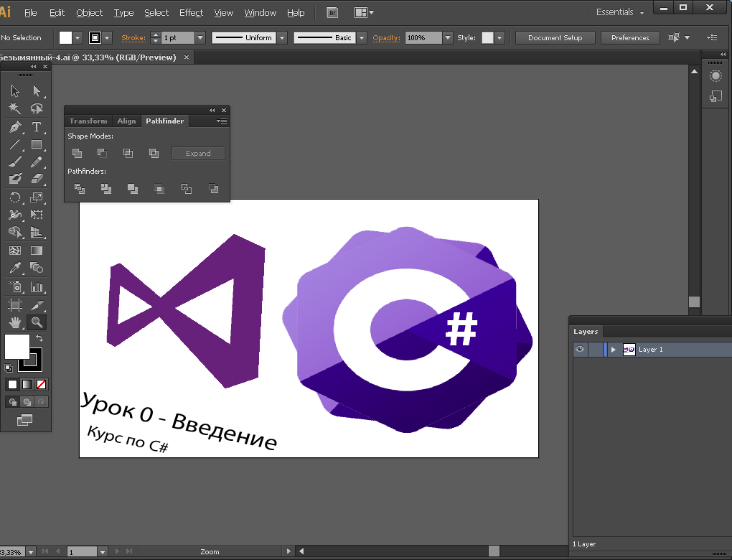Select the Selection tool (black arrow)
732x560 pixels.
[15, 90]
